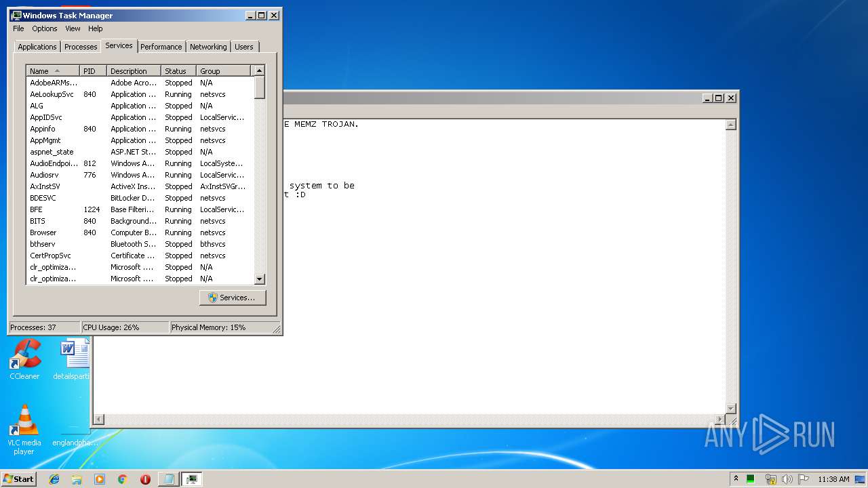Select the Appinfo service row
Screen dimensions: 868x488
(140, 129)
